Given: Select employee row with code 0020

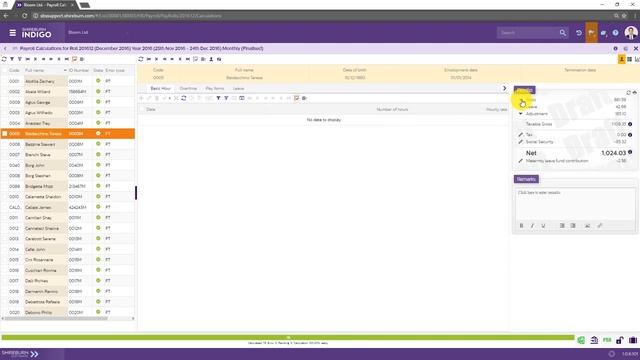Looking at the screenshot, I should click(x=68, y=312).
